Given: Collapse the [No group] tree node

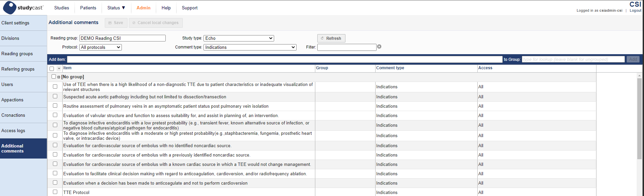Looking at the screenshot, I should [59, 77].
